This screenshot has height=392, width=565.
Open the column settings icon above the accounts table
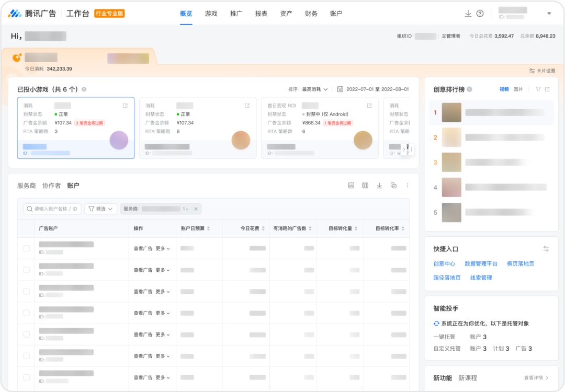[365, 186]
